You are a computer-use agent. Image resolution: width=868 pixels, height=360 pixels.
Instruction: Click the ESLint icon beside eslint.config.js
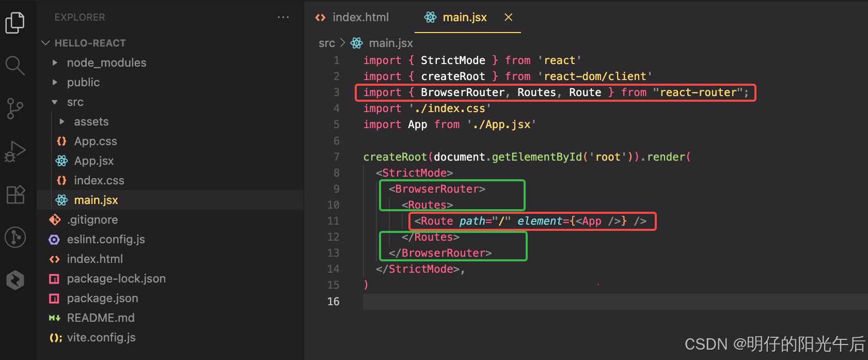click(x=54, y=239)
